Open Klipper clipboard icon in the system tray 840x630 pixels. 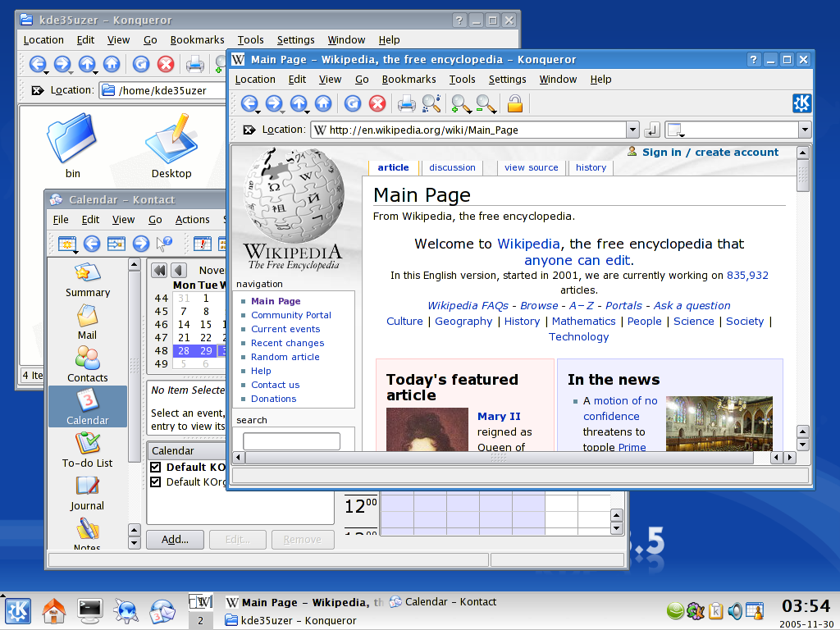pos(714,611)
